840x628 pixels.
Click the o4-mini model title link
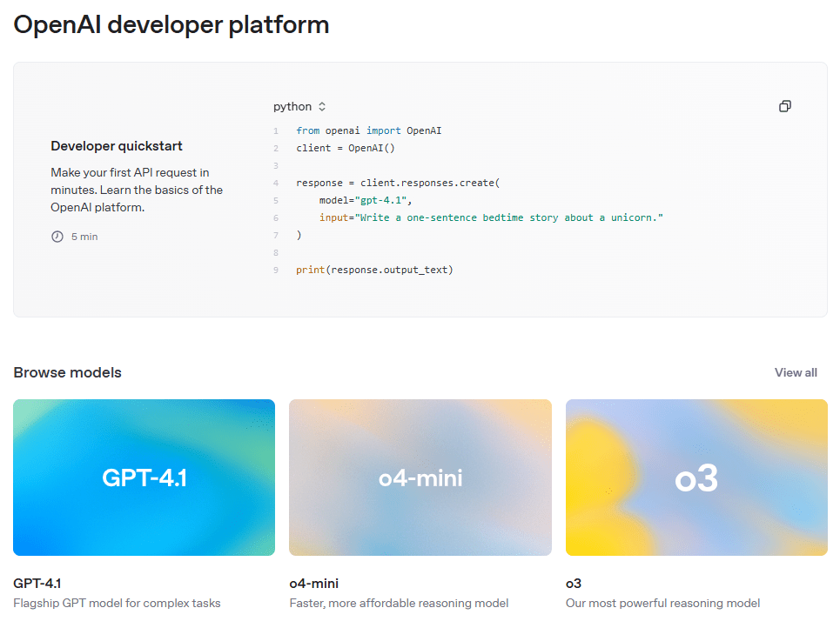314,583
